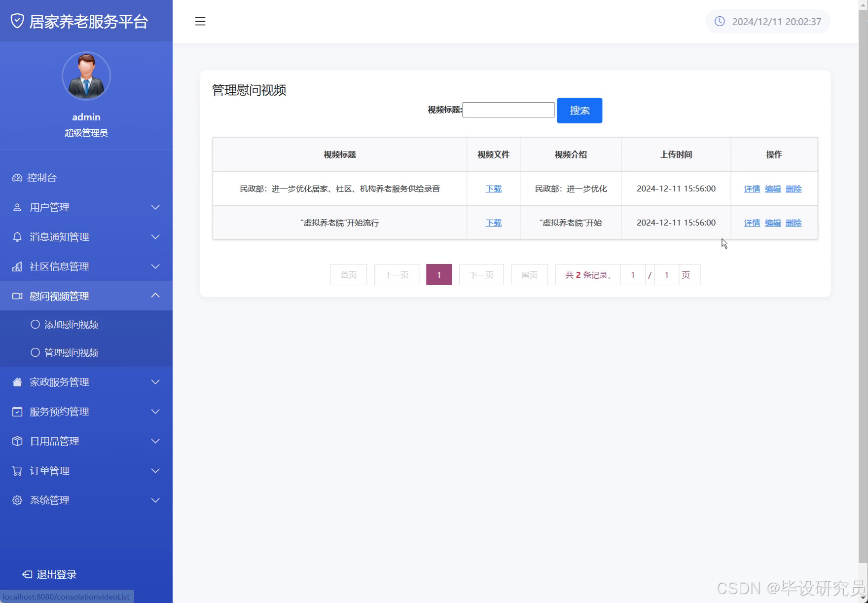Click the admin avatar picture

click(x=86, y=76)
